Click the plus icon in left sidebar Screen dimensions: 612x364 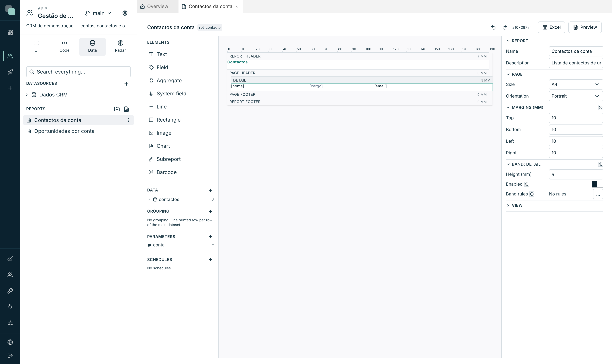(10, 88)
